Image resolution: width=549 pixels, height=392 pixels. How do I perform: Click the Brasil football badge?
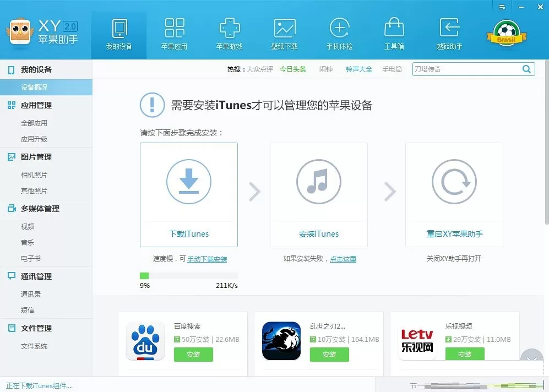[x=506, y=34]
